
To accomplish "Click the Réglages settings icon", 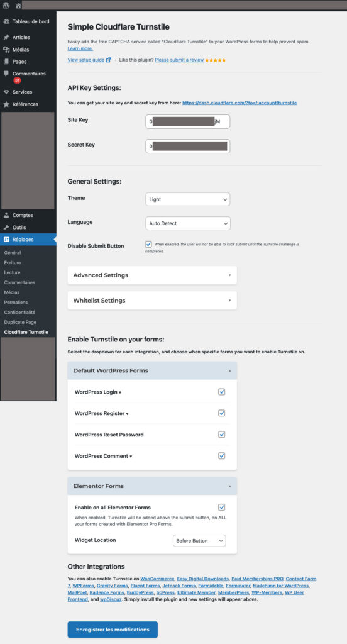I will 6,240.
